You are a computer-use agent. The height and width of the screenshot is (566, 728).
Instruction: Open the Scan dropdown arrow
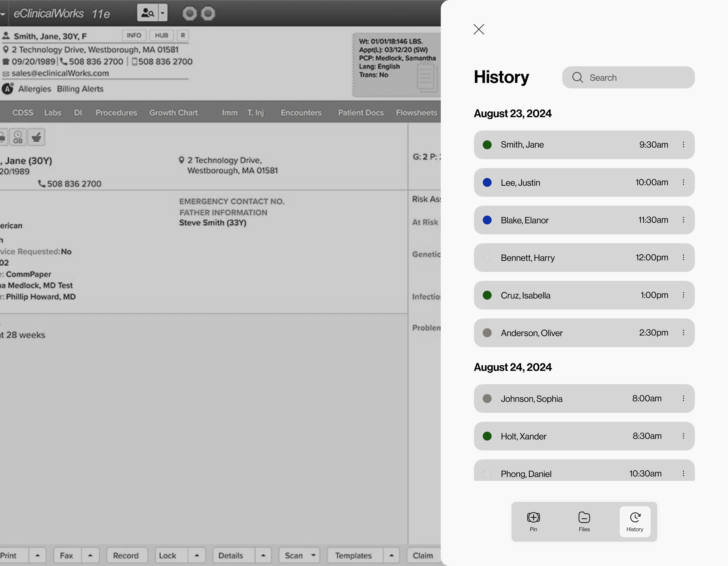click(x=313, y=555)
